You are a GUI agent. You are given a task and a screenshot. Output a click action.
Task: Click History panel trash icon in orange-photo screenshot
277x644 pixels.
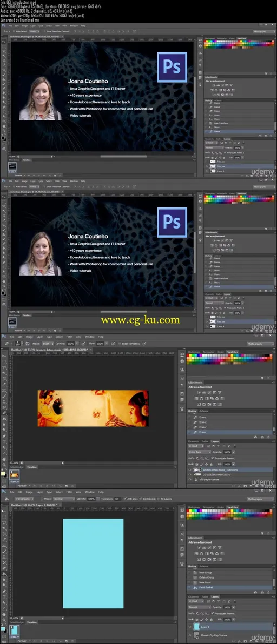tap(268, 437)
